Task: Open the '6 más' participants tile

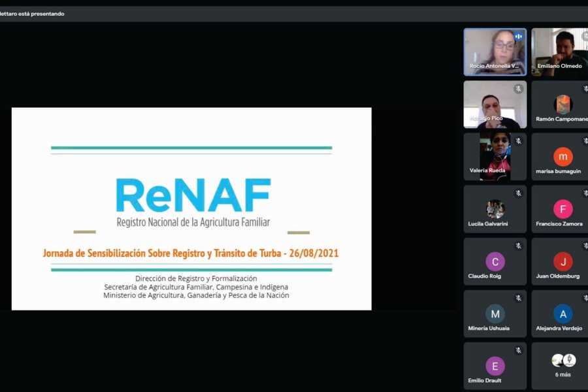Action: 559,366
